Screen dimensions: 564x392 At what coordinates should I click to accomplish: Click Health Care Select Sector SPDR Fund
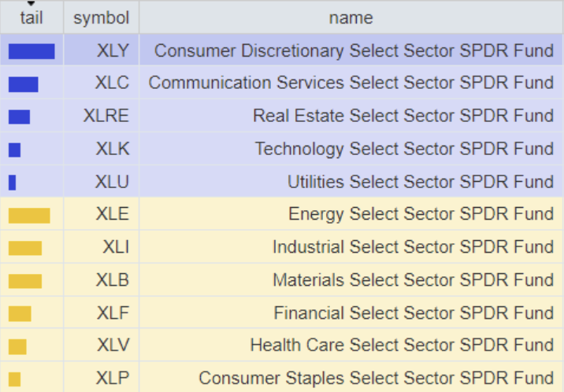coord(402,346)
